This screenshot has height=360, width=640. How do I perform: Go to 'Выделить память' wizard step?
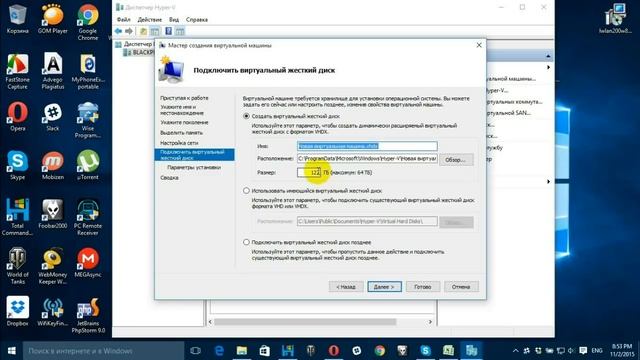181,133
